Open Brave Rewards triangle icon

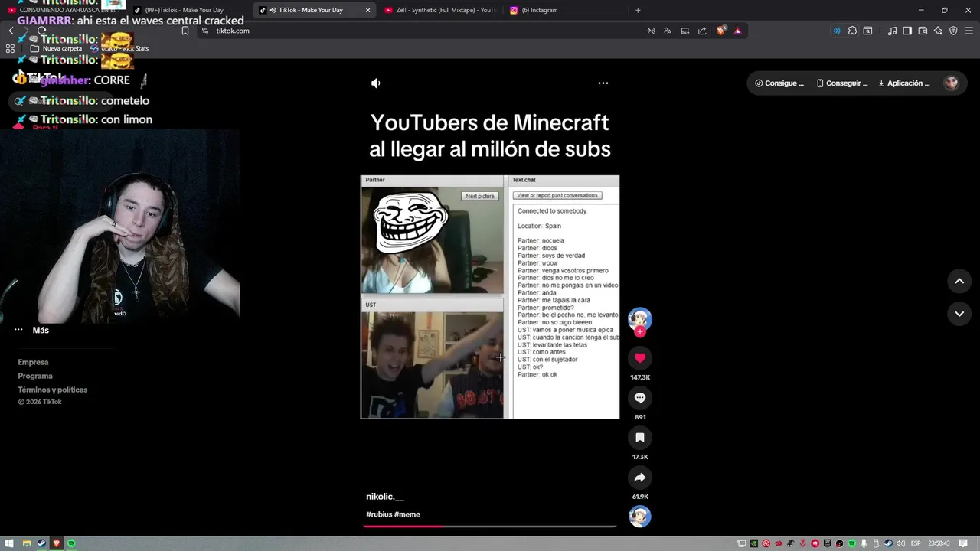tap(738, 31)
